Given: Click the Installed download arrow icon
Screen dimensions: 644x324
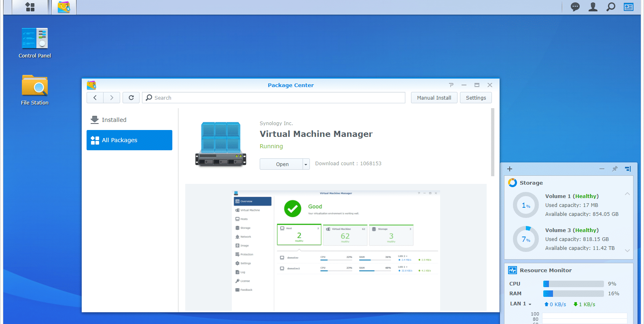Looking at the screenshot, I should click(x=95, y=119).
